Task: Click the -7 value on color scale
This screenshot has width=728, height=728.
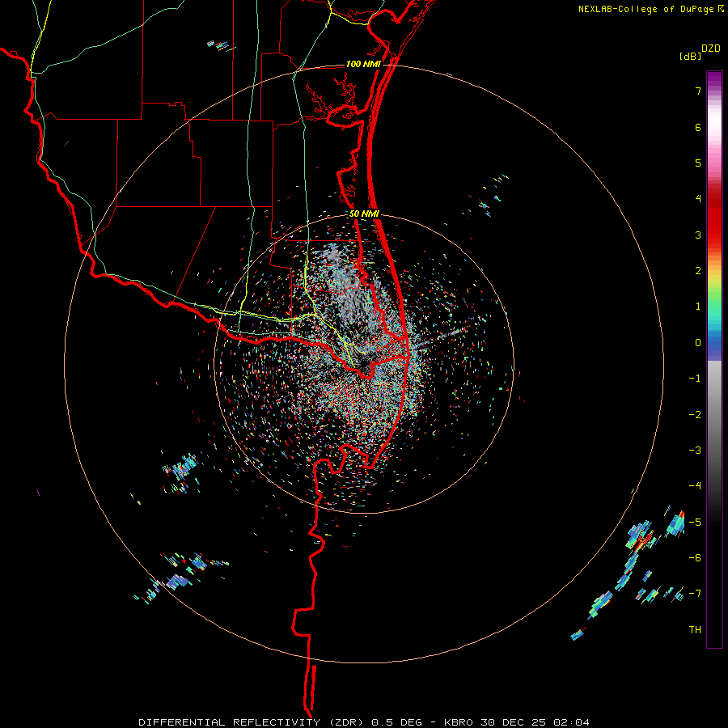Action: (x=695, y=594)
